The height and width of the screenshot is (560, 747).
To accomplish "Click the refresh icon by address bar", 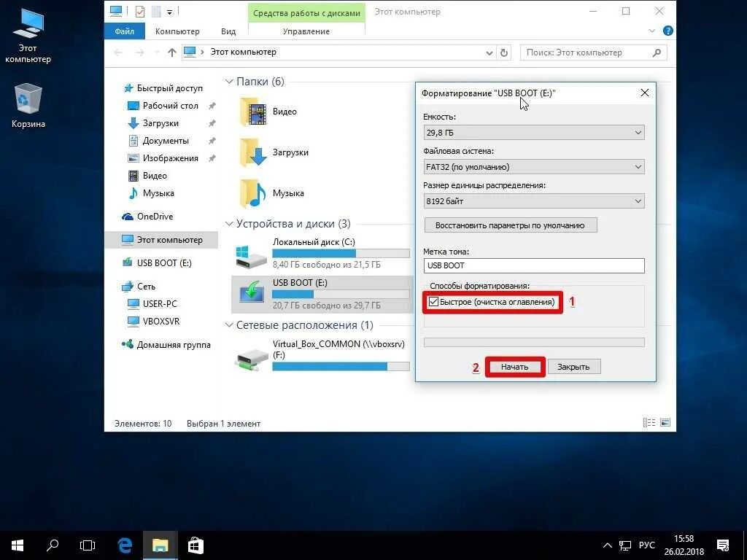I will 504,52.
